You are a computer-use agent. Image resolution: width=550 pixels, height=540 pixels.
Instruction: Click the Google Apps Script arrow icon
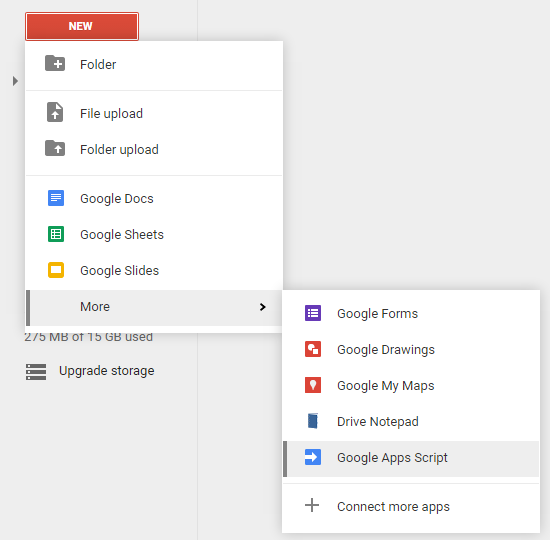click(313, 457)
